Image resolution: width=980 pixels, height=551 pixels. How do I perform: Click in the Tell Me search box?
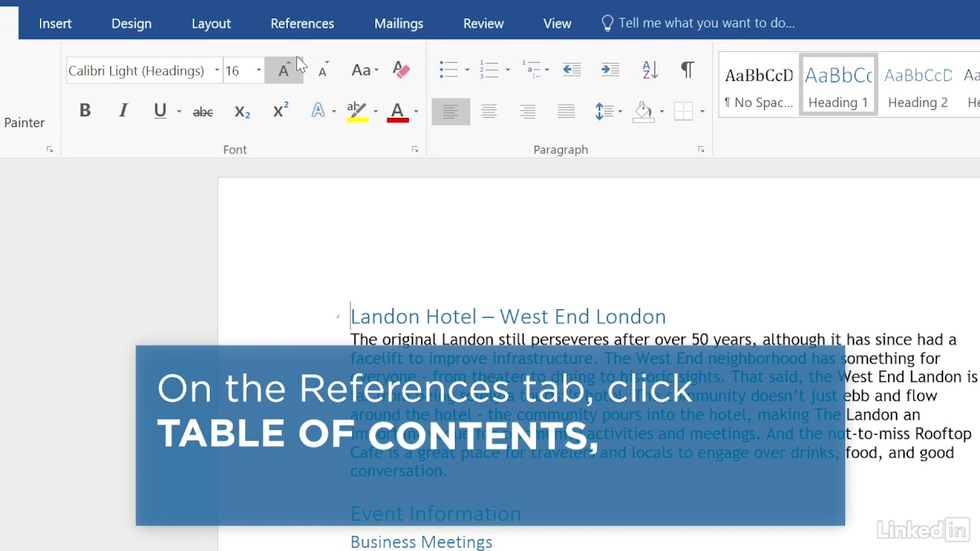click(x=706, y=23)
